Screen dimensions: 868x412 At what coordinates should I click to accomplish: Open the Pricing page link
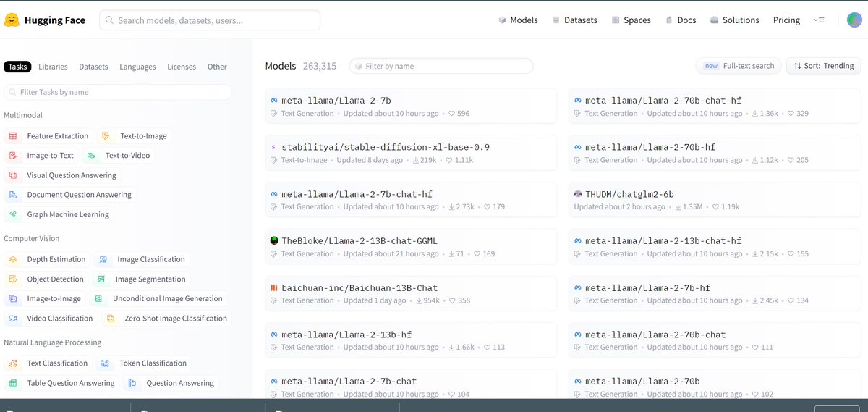point(786,20)
